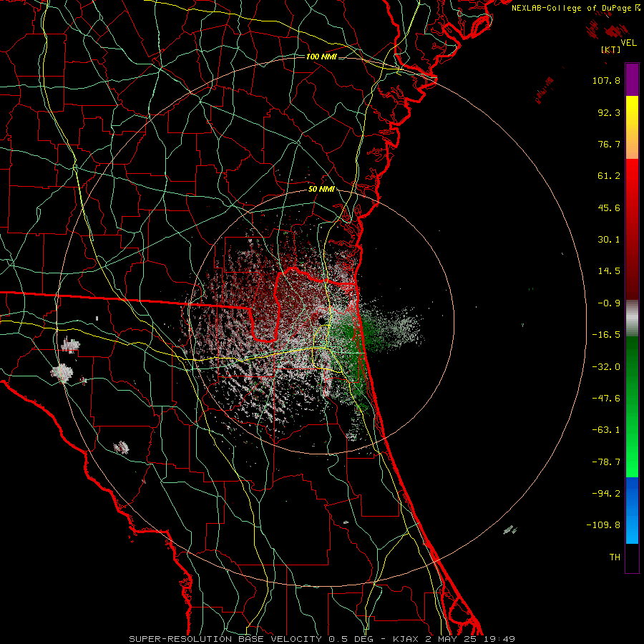Click the -63.1 scale label
Viewport: 644px width, 644px height.
(606, 430)
